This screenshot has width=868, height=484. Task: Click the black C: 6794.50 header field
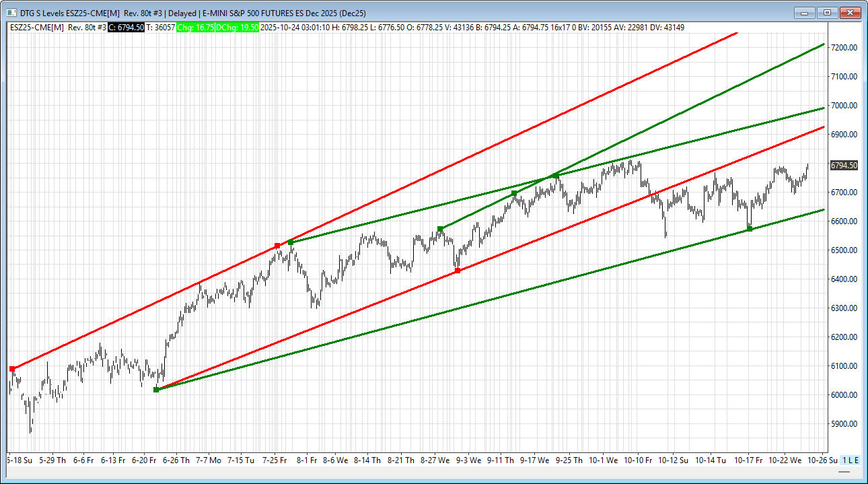126,28
